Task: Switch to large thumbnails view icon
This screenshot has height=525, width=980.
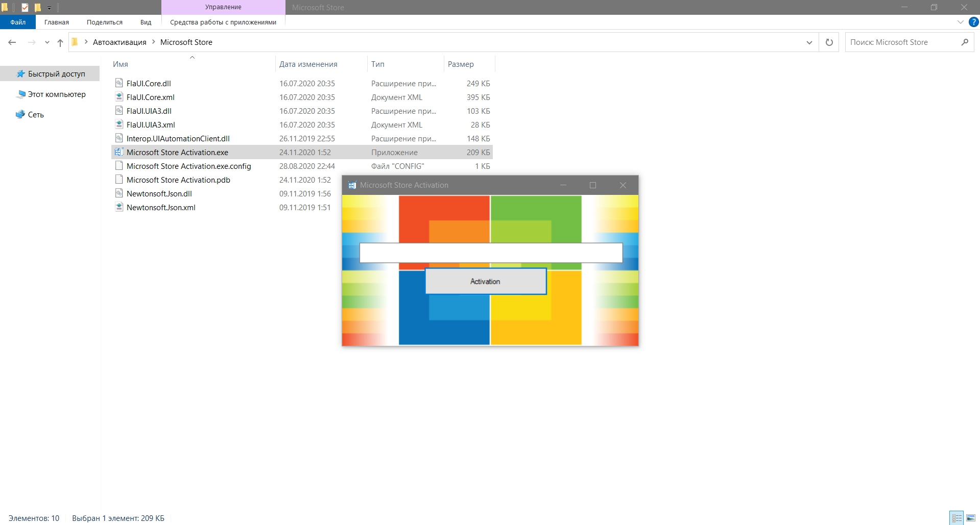Action: point(971,518)
